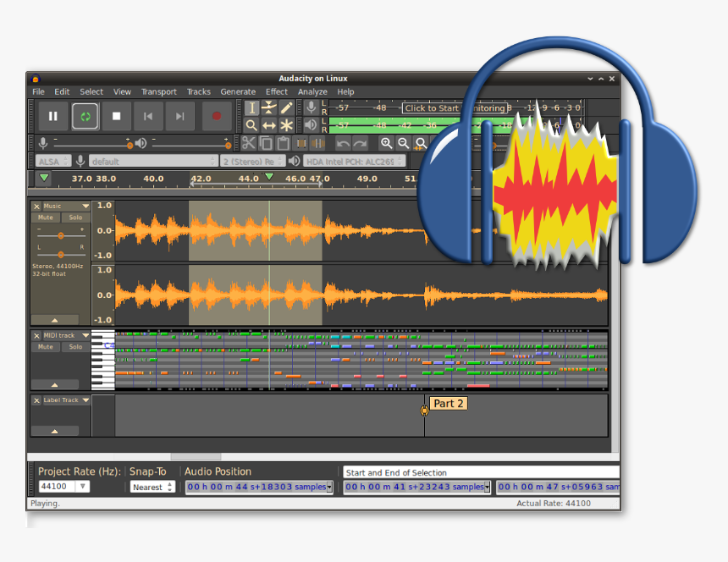728x562 pixels.
Task: Skip to start of project
Action: click(148, 116)
